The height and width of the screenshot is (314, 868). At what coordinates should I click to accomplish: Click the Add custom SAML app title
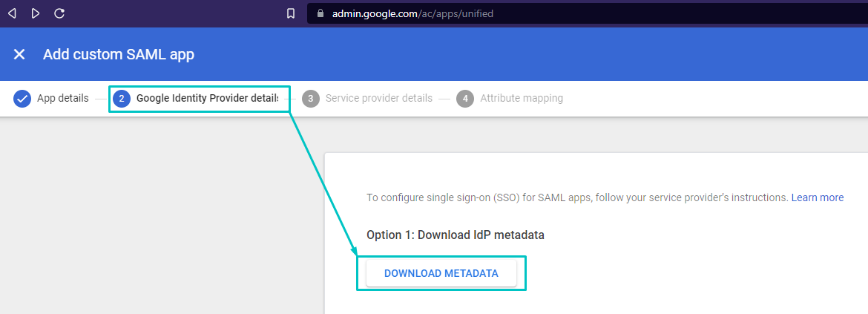119,54
